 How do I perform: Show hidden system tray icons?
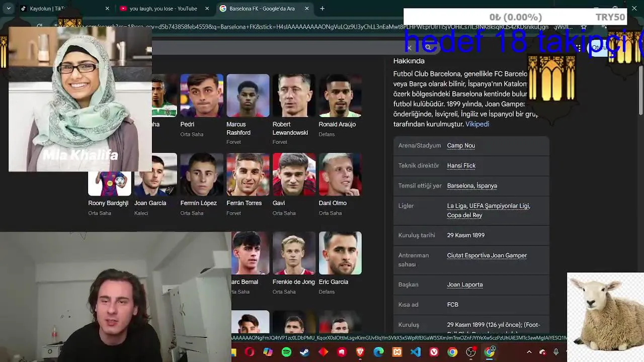529,352
